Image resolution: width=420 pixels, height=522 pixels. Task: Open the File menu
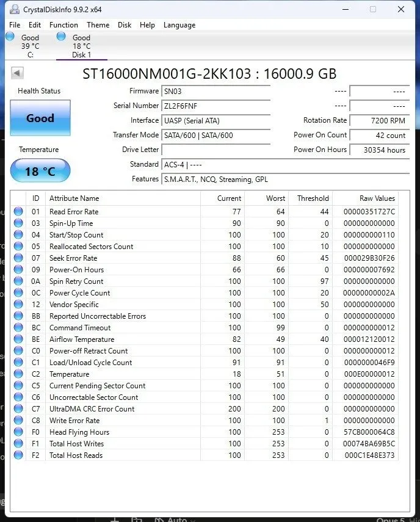pos(15,25)
